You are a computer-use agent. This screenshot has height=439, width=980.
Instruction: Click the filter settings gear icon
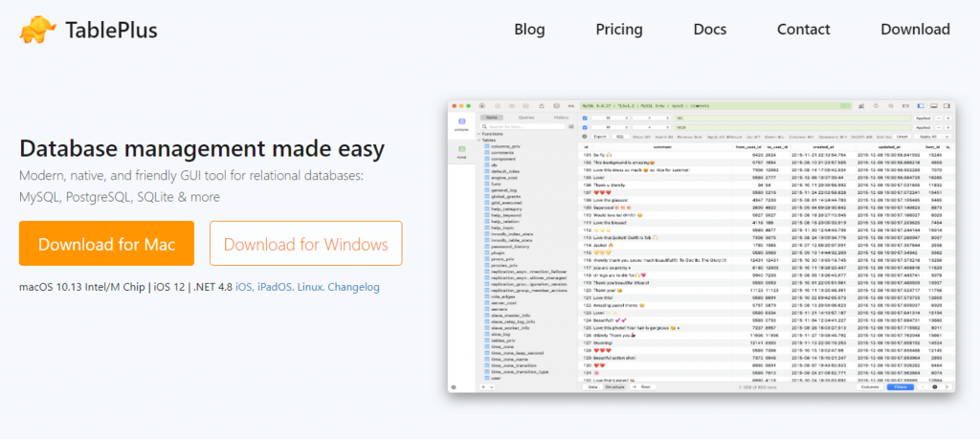point(585,137)
